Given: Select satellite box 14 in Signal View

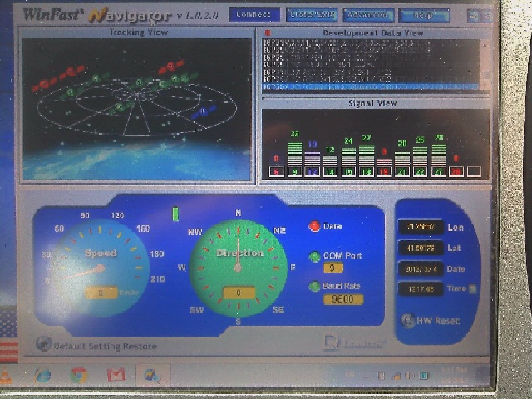Looking at the screenshot, I should click(330, 172).
